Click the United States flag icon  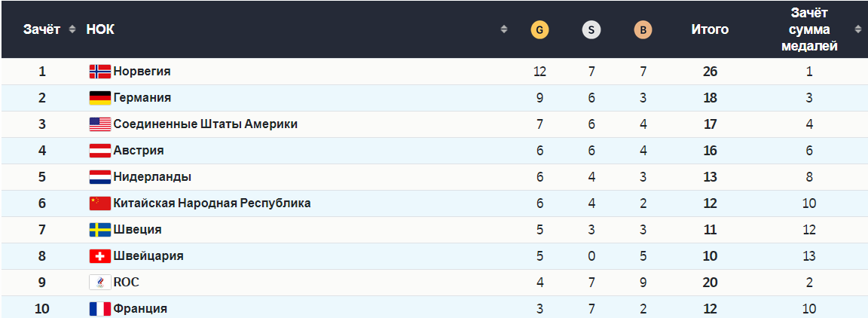click(x=99, y=124)
